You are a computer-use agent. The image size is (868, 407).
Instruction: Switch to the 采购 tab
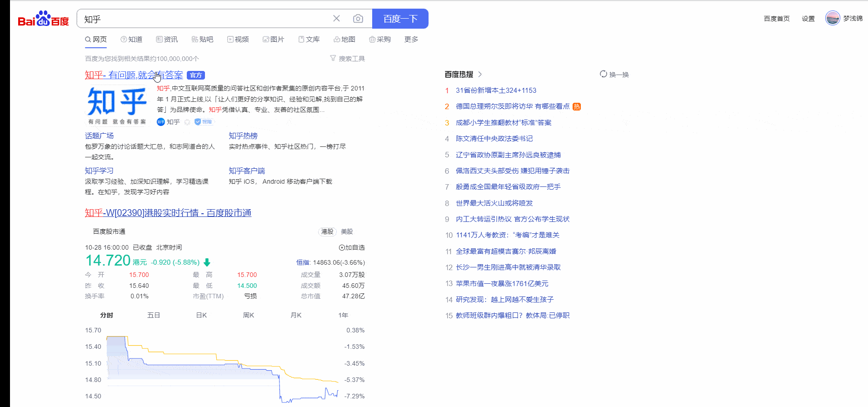click(380, 40)
